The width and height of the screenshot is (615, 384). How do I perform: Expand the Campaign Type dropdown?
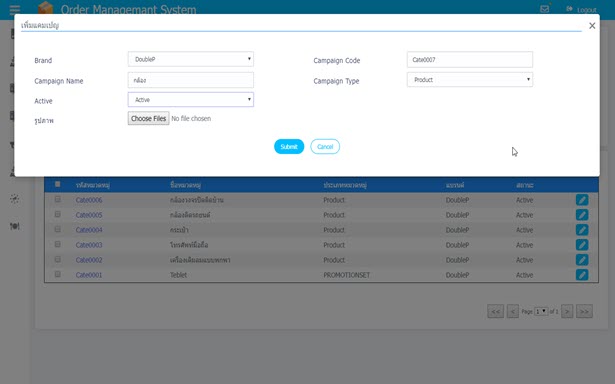470,80
